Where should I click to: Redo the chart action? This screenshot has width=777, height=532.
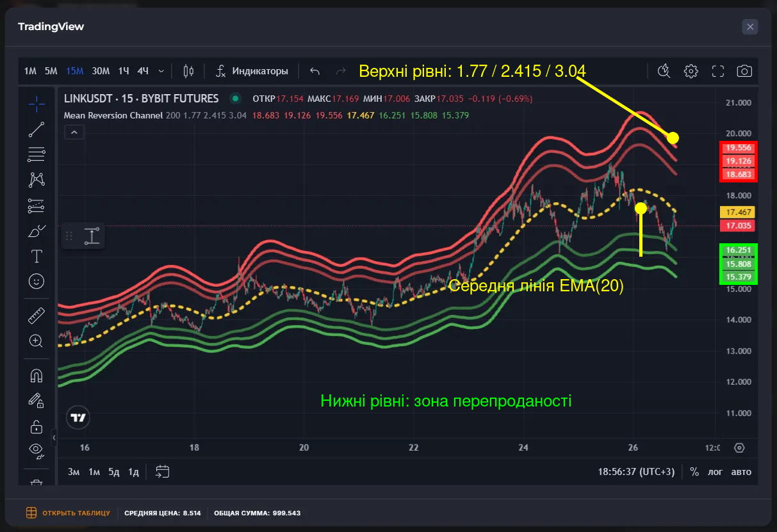coord(341,71)
